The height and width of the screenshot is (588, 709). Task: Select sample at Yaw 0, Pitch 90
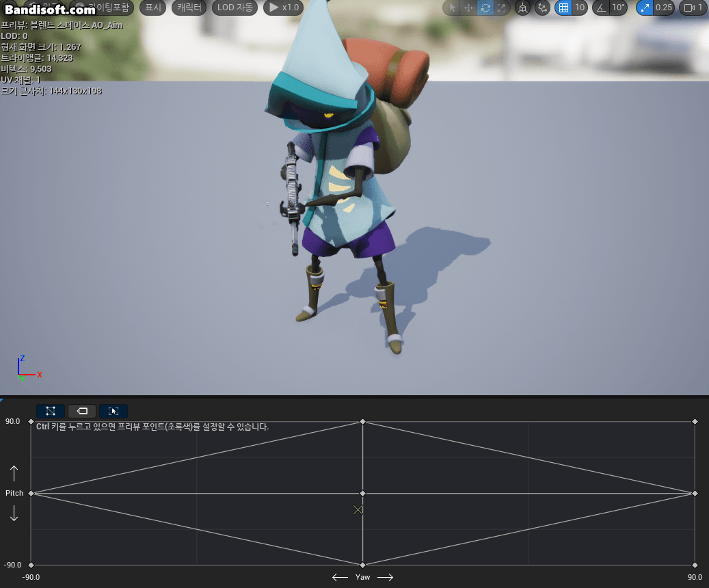click(x=362, y=422)
